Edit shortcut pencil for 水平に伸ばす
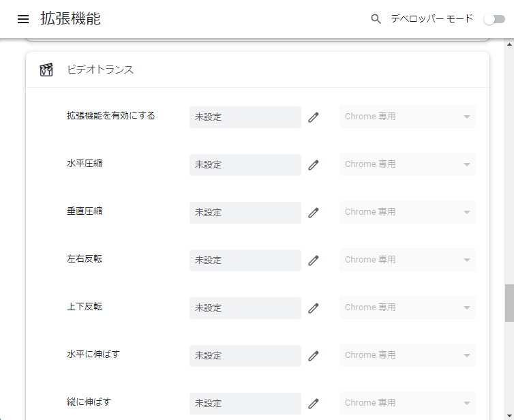 pos(314,356)
